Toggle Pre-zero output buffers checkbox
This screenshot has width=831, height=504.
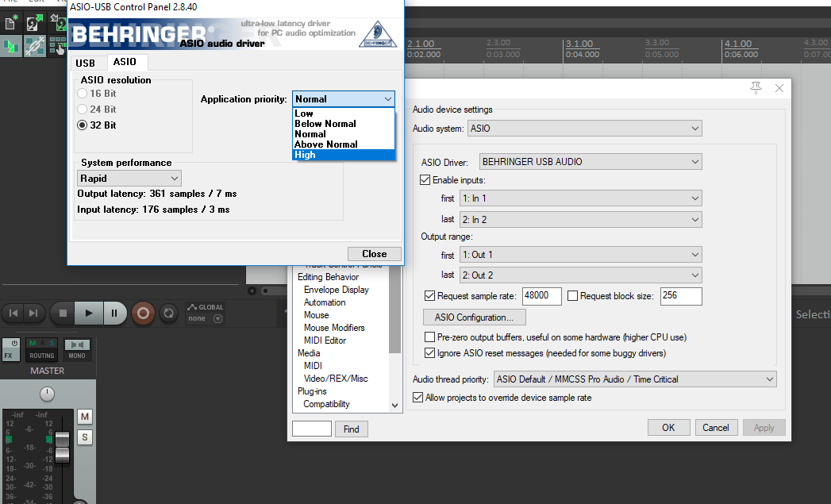pyautogui.click(x=430, y=337)
